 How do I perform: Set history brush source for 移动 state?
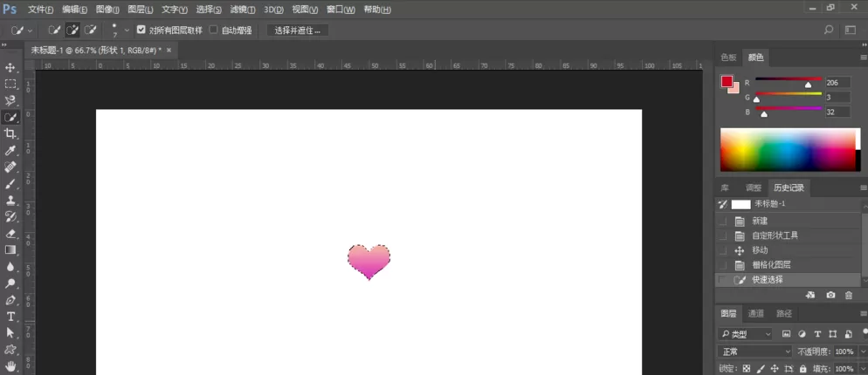click(x=722, y=250)
